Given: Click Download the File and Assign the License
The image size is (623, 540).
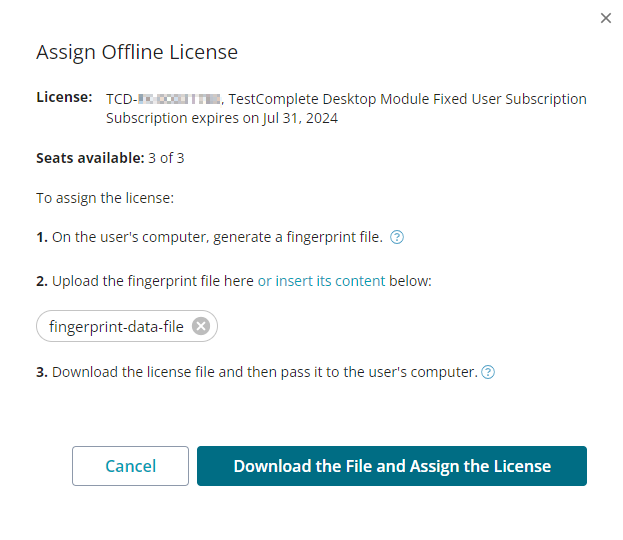Looking at the screenshot, I should 391,466.
